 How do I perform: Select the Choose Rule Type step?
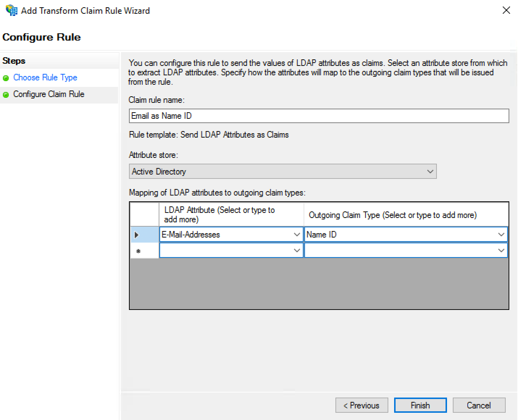(x=45, y=77)
